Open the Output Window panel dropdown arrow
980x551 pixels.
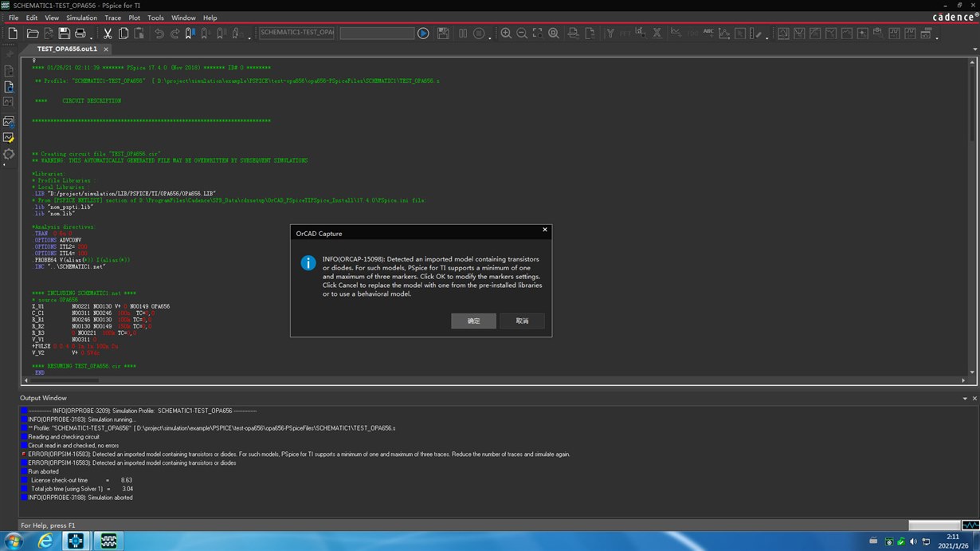pos(965,398)
